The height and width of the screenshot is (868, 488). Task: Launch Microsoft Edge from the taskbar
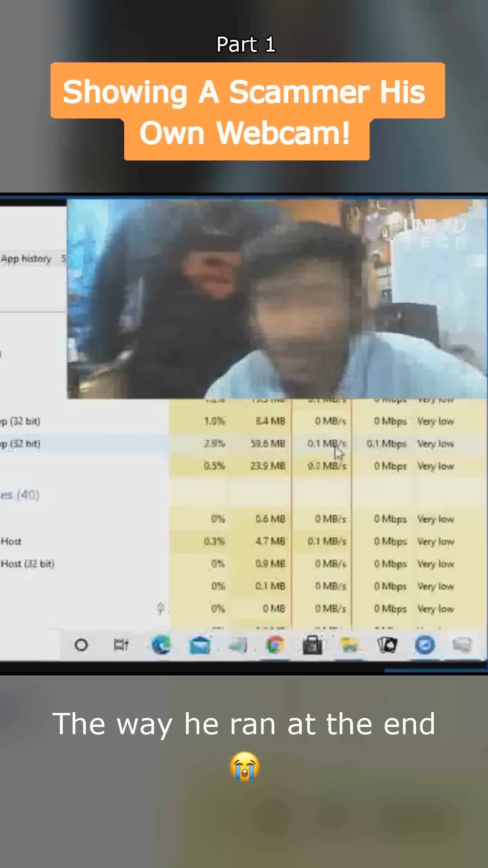tap(161, 645)
